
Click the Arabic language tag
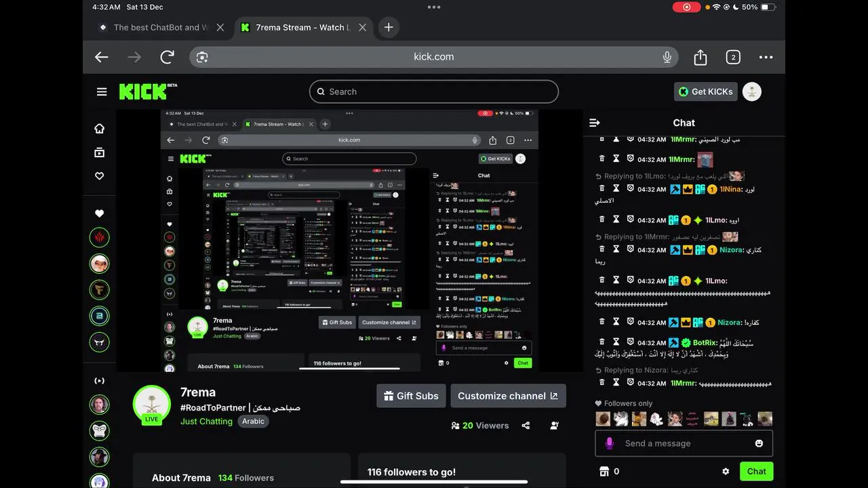(253, 421)
